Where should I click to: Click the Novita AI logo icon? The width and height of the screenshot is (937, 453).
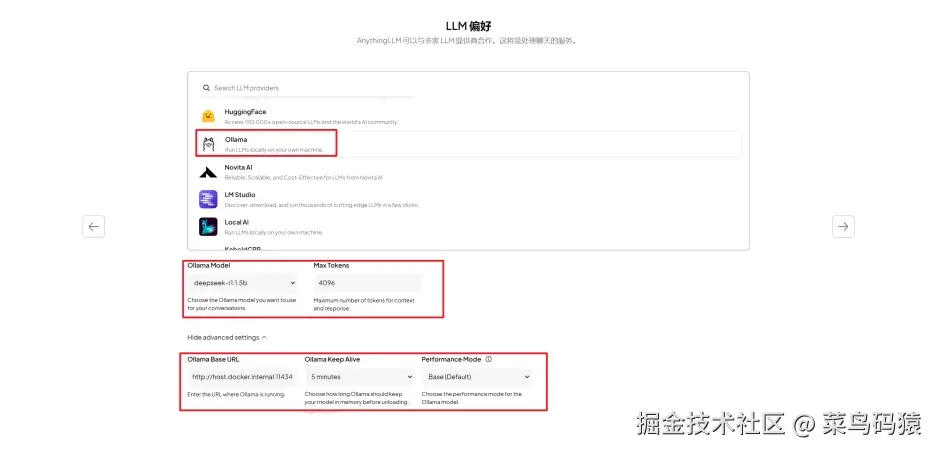click(x=208, y=173)
